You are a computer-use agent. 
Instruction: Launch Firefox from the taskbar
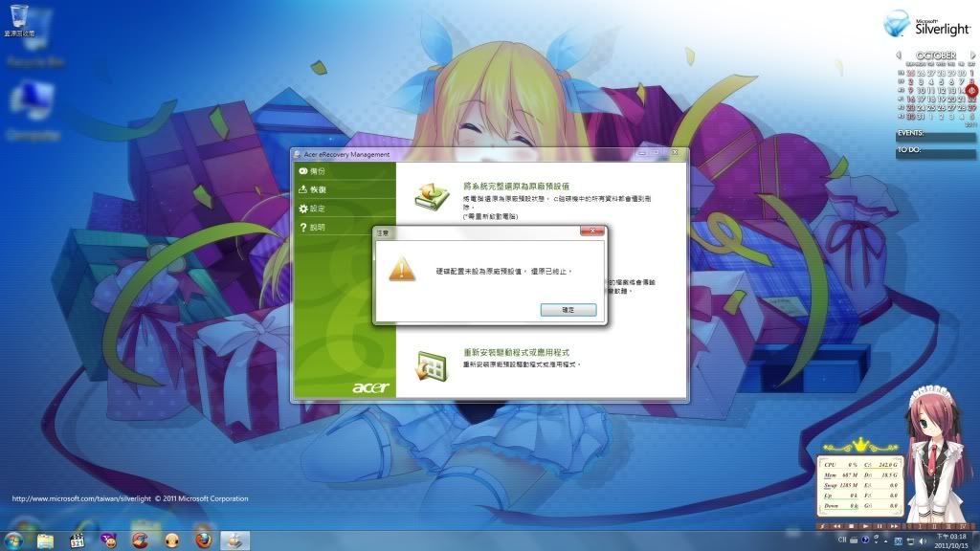click(202, 540)
